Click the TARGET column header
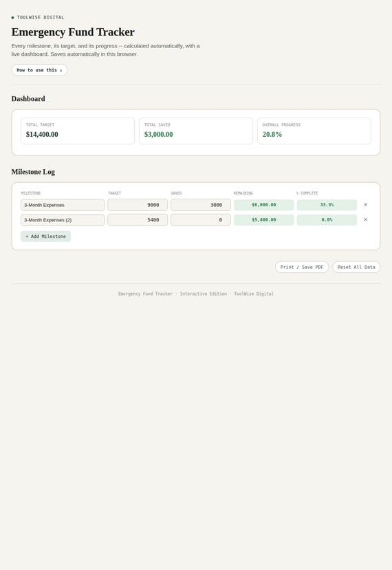 coord(115,193)
